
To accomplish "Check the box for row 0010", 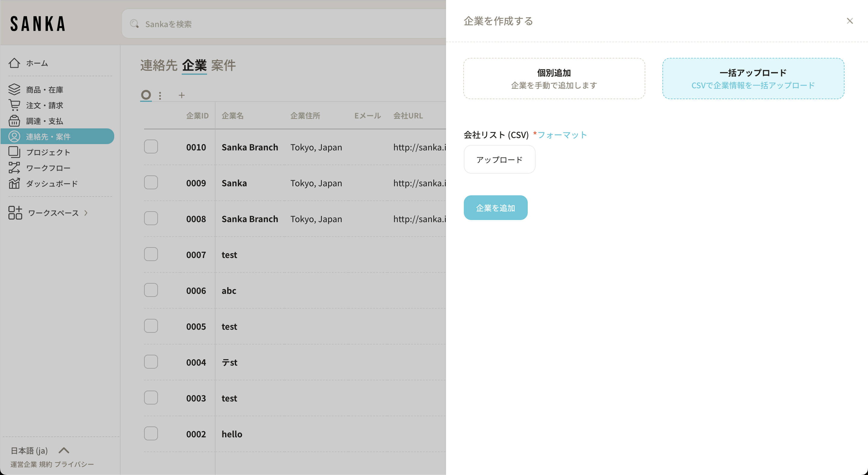I will [151, 146].
